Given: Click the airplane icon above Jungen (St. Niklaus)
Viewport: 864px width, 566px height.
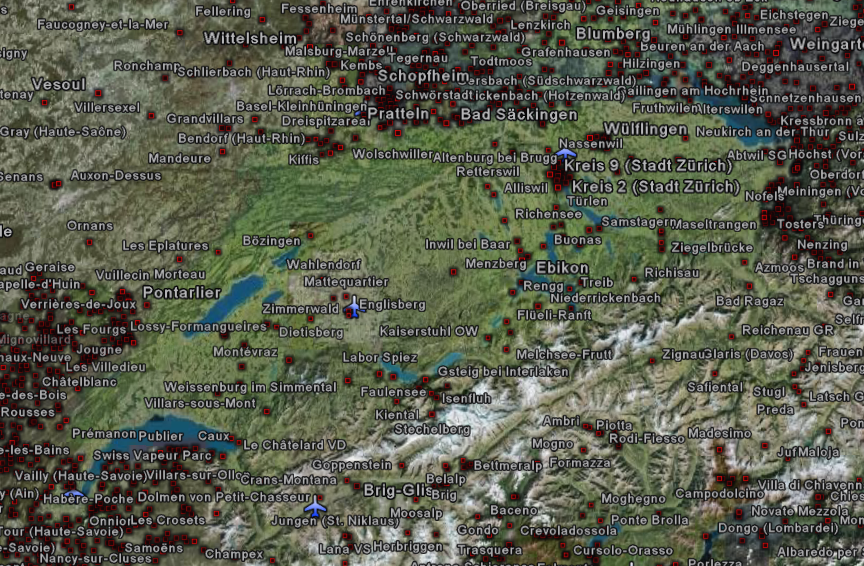Looking at the screenshot, I should [315, 505].
